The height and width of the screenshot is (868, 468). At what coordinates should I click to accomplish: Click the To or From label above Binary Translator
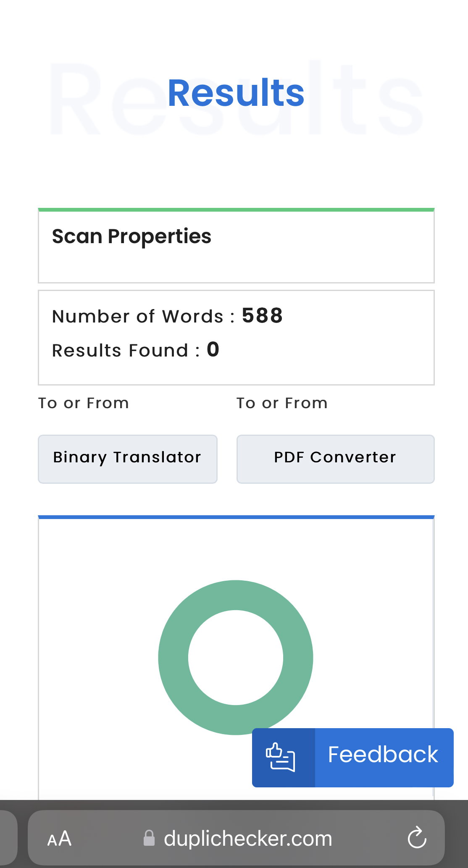coord(84,403)
